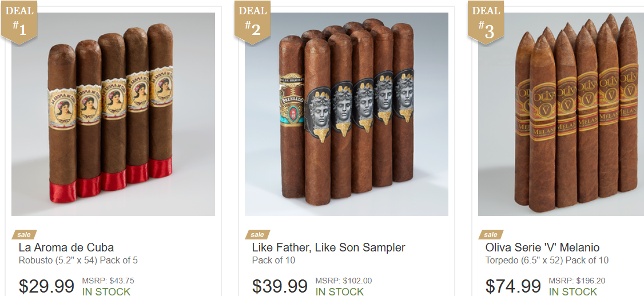The width and height of the screenshot is (644, 296).
Task: Open the Like Father, Like Son Sampler image
Action: (x=347, y=114)
